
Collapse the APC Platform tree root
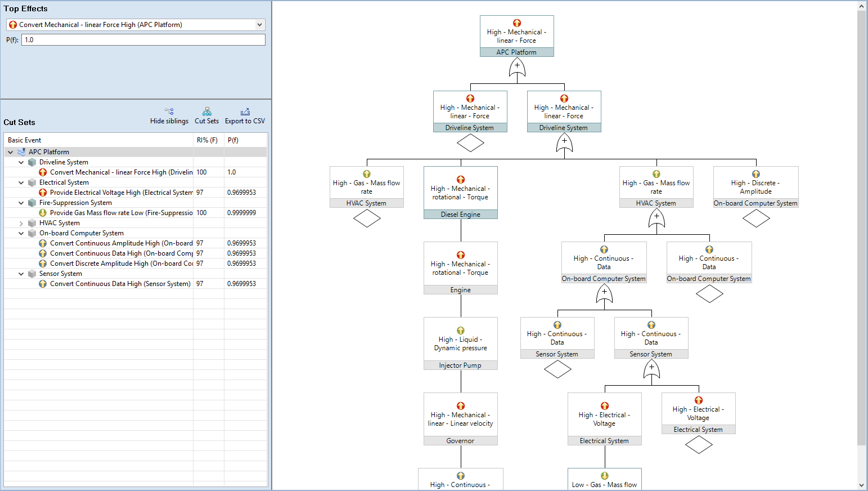point(11,152)
